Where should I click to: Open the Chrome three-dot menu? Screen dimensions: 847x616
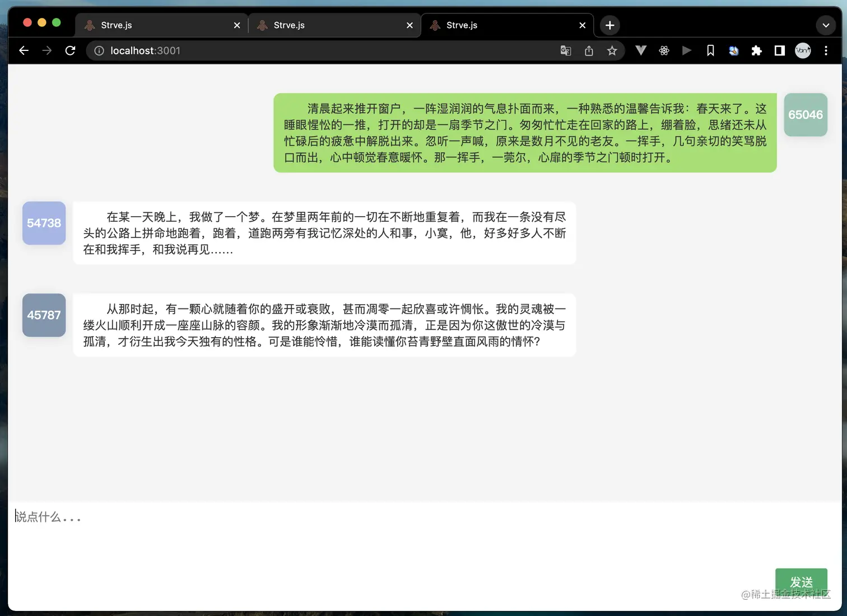[826, 50]
